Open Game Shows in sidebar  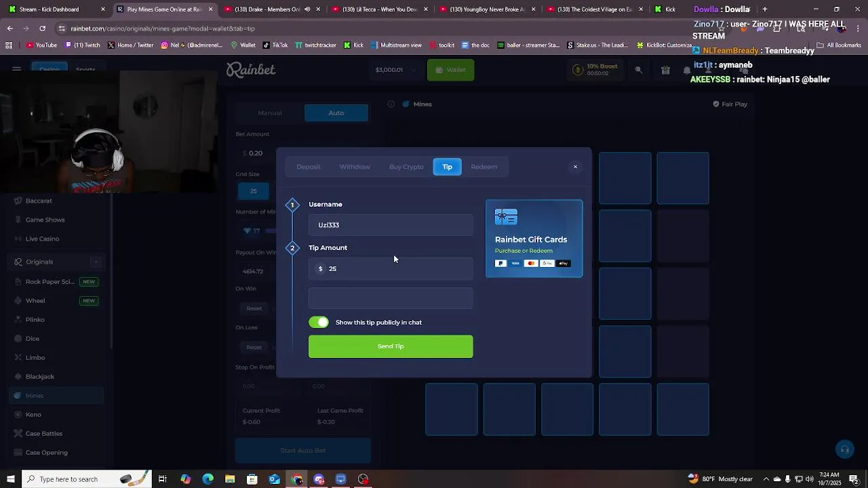click(x=45, y=220)
